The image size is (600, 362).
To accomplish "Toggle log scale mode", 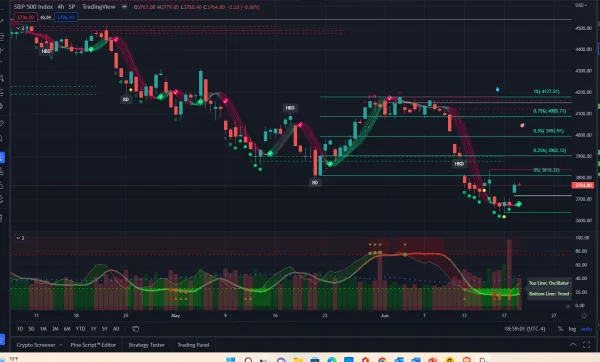I will (x=572, y=329).
